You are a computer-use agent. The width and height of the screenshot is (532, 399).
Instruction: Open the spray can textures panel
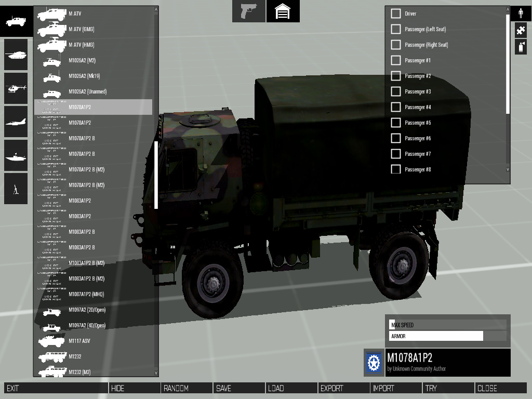pos(521,47)
